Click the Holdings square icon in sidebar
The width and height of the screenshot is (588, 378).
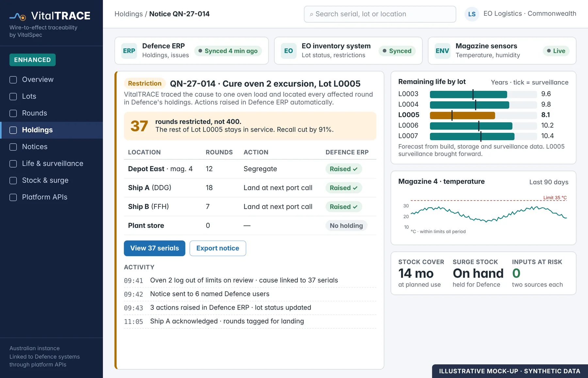(13, 130)
